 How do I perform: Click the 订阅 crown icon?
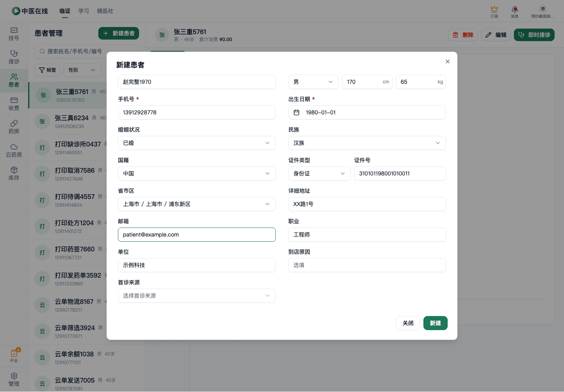(494, 12)
